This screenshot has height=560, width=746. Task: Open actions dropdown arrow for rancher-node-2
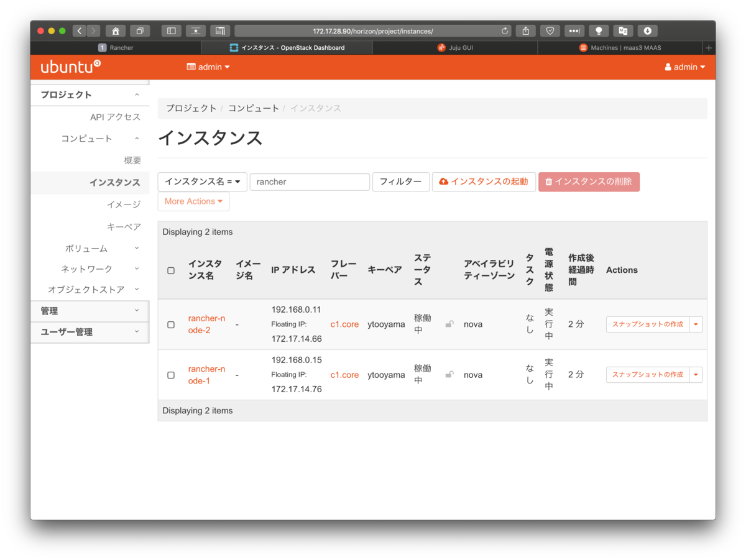pyautogui.click(x=696, y=324)
